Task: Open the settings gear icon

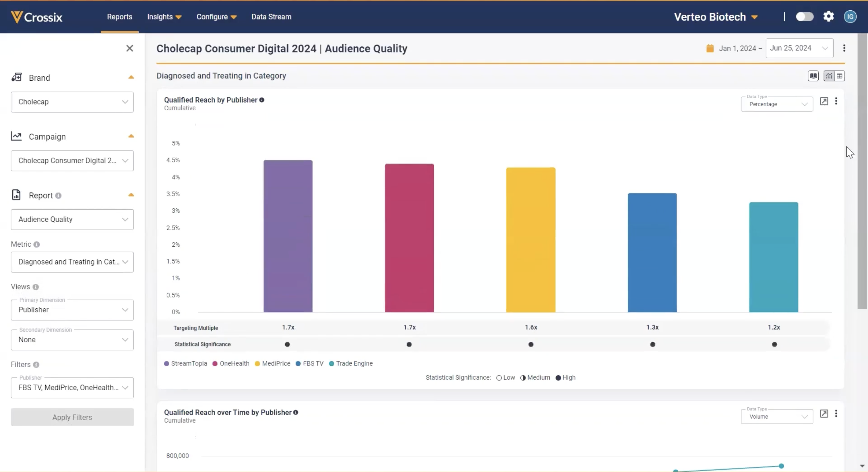Action: (828, 17)
